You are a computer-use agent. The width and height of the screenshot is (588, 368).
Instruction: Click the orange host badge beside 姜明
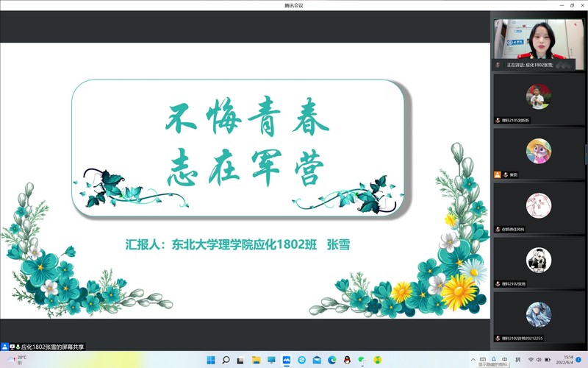pyautogui.click(x=498, y=175)
